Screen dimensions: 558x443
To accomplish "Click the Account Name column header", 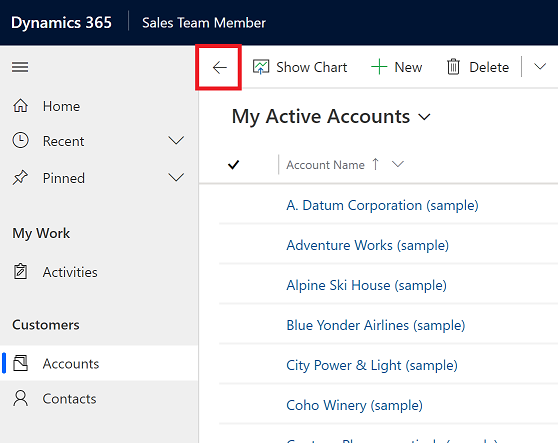I will click(326, 165).
